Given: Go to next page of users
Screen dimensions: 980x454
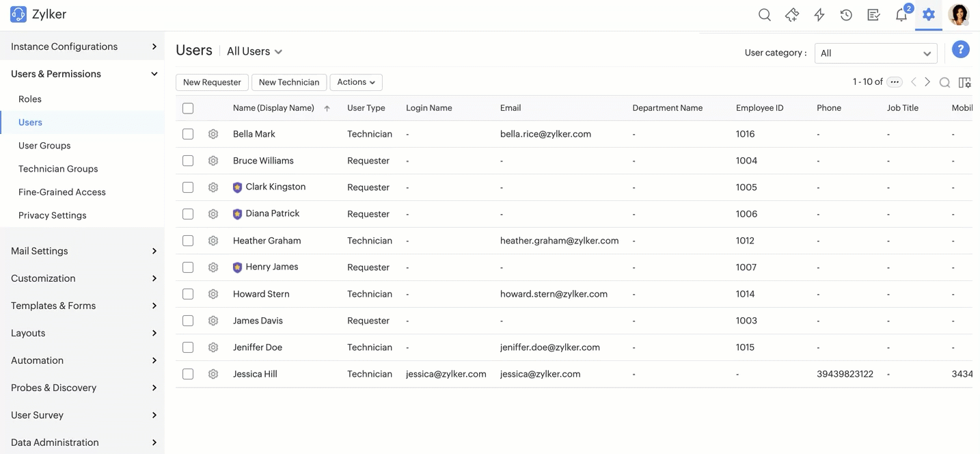Looking at the screenshot, I should tap(927, 82).
